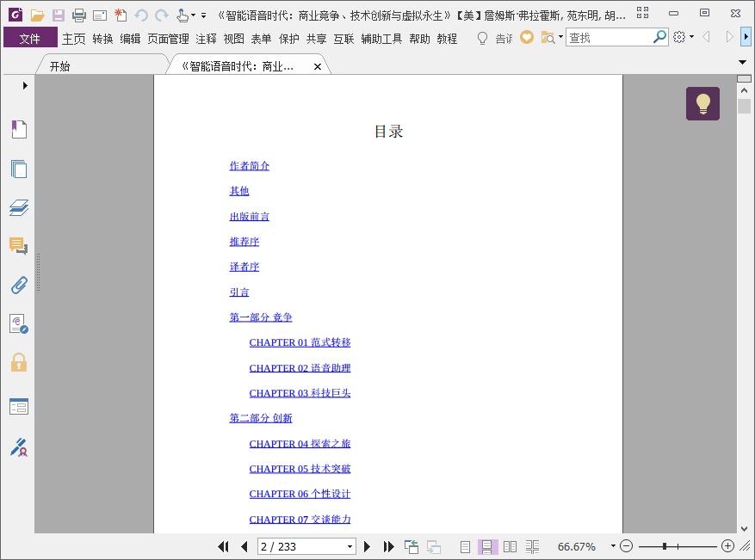The image size is (755, 560).
Task: Switch to the 开始 document tab
Action: pyautogui.click(x=60, y=66)
